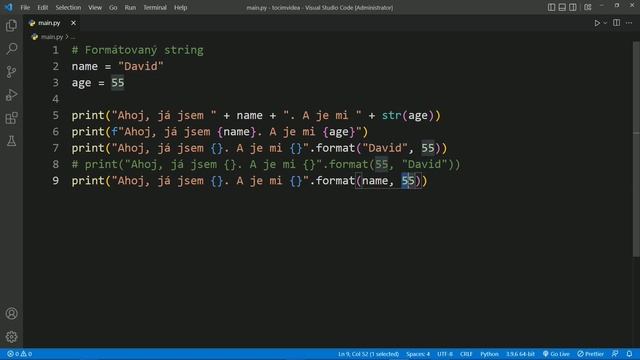
Task: Click the comment '# Formátovaný string'
Action: [x=138, y=50]
